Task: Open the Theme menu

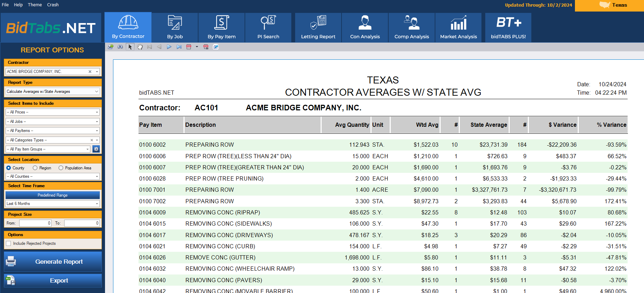Action: click(x=35, y=5)
